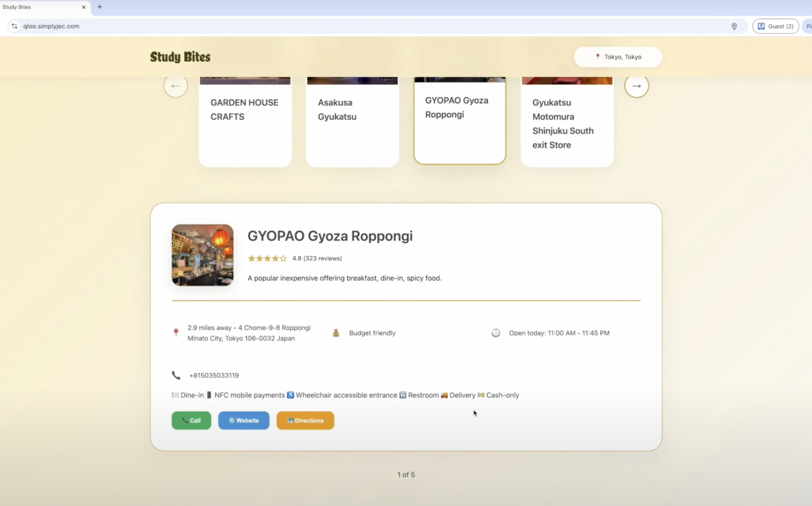
Task: Click the GYOPAO restaurant interior photo
Action: (x=202, y=255)
